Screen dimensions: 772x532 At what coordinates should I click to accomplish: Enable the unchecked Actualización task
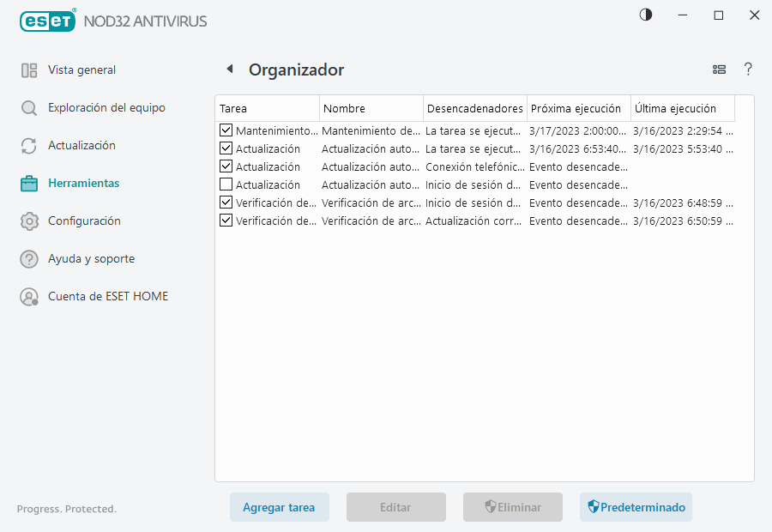click(226, 184)
